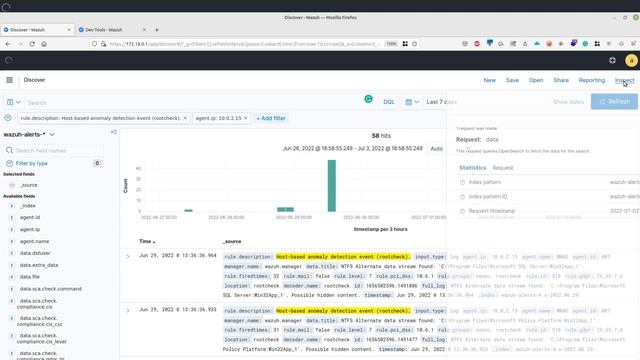This screenshot has width=640, height=360.
Task: Click Open in the top menu
Action: coord(536,80)
